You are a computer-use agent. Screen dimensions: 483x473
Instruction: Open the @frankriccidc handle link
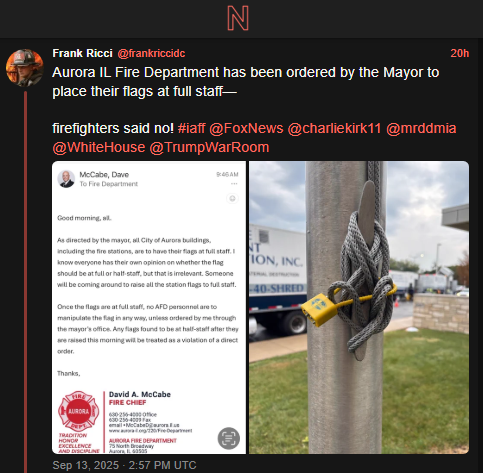151,53
